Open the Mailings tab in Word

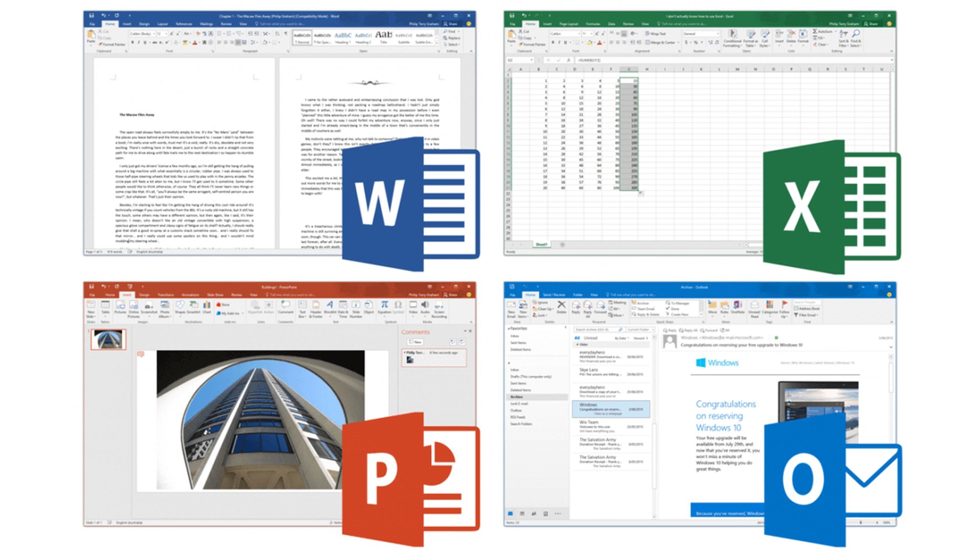click(x=206, y=24)
